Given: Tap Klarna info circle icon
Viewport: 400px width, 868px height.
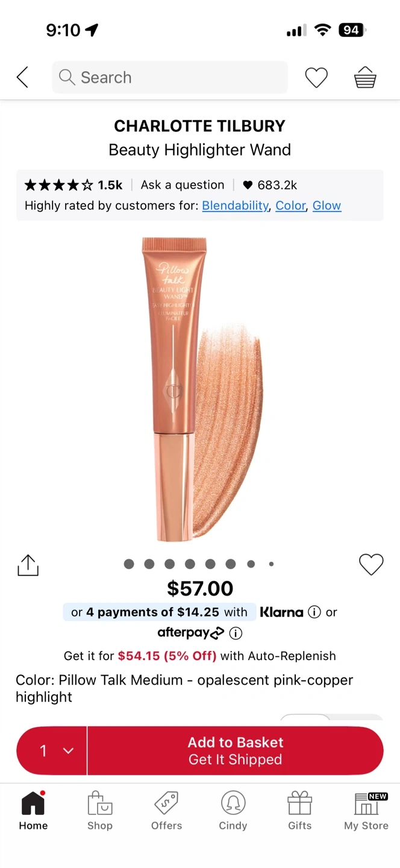Looking at the screenshot, I should tap(314, 612).
